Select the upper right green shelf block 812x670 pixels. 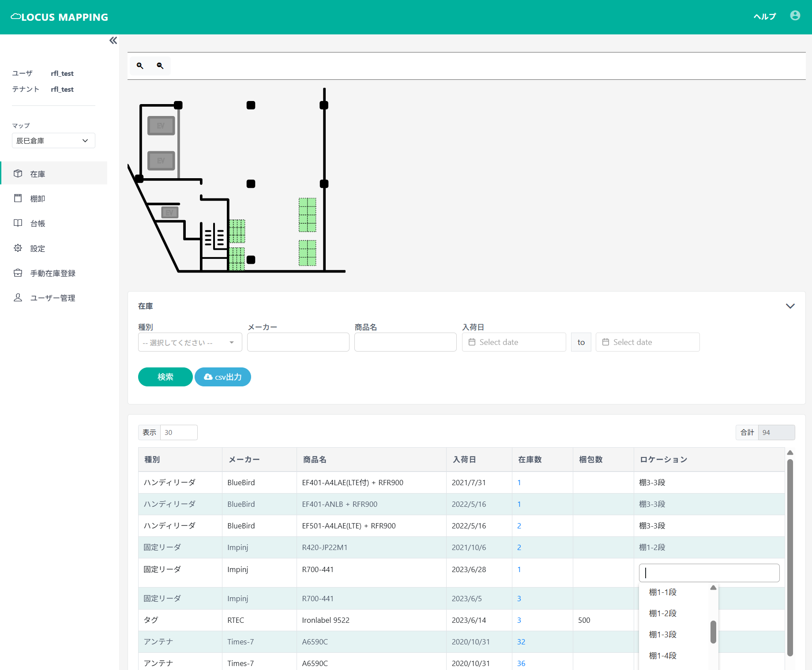click(x=307, y=215)
